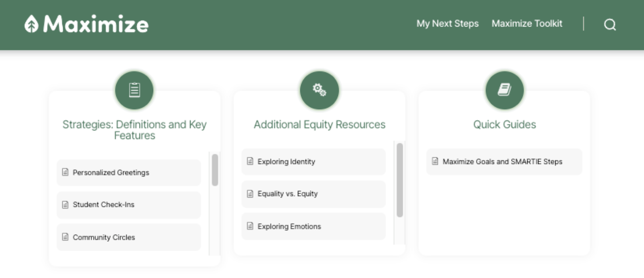Open the Personalized Greetings resource
644x278 pixels.
click(128, 173)
